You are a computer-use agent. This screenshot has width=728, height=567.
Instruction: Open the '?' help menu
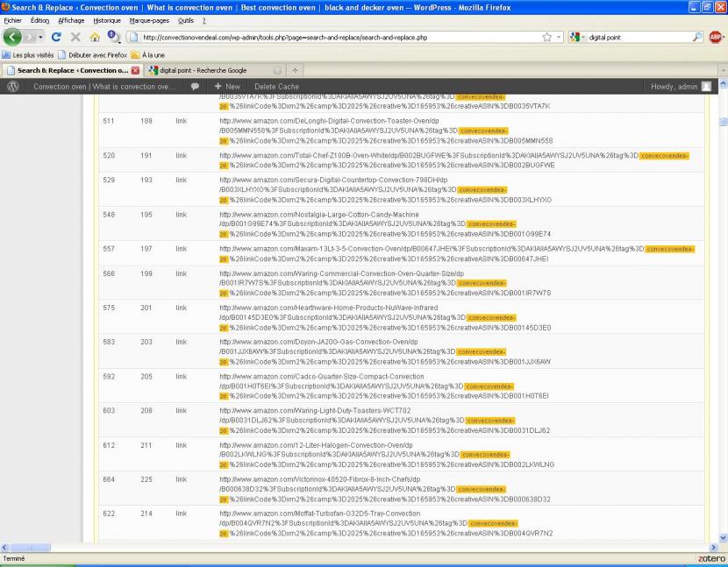pyautogui.click(x=203, y=20)
